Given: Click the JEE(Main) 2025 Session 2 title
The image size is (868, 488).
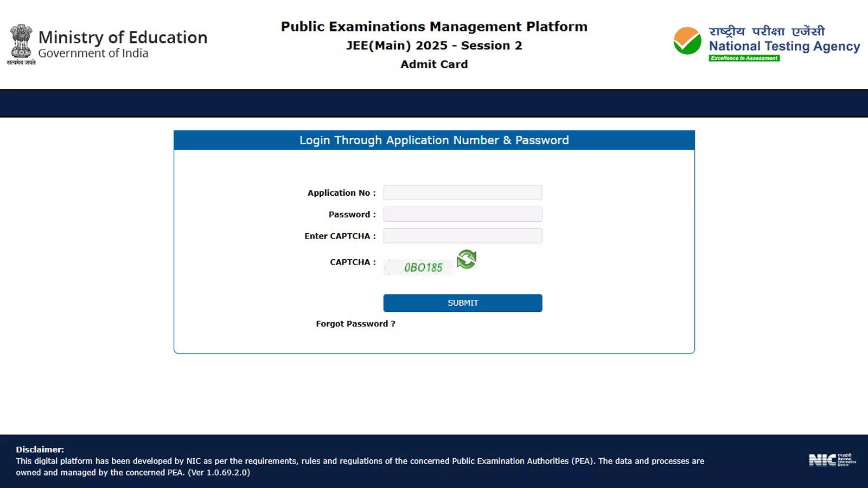Looking at the screenshot, I should click(433, 46).
